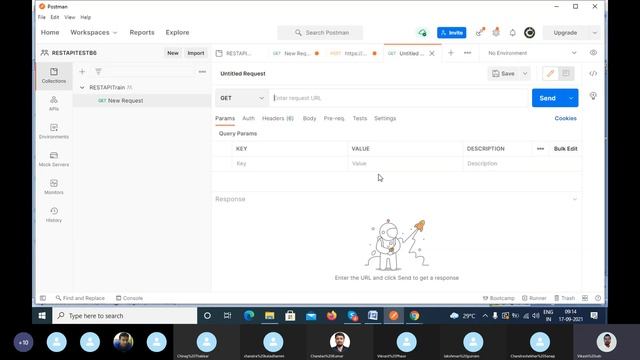
Task: Switch to the Auth tab
Action: point(248,118)
